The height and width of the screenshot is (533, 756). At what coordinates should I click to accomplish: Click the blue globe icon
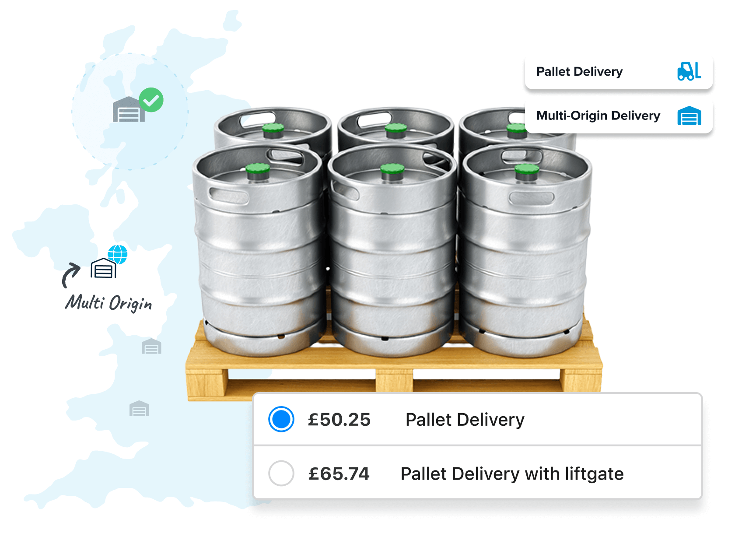(118, 254)
